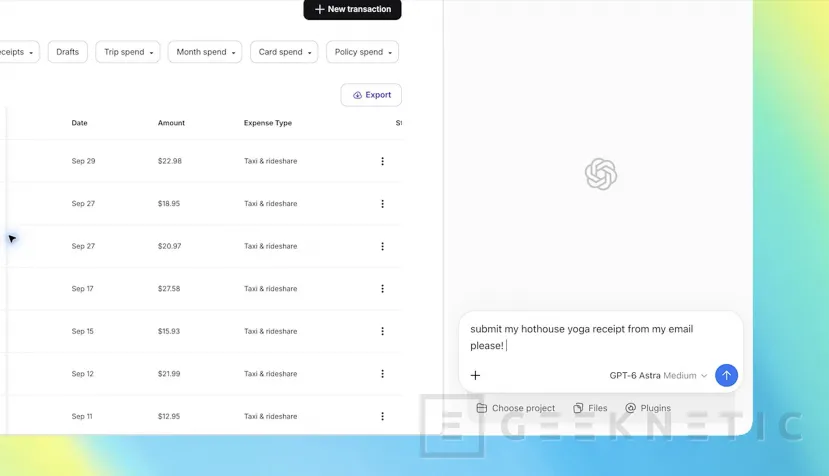Export the transactions list

[x=371, y=95]
